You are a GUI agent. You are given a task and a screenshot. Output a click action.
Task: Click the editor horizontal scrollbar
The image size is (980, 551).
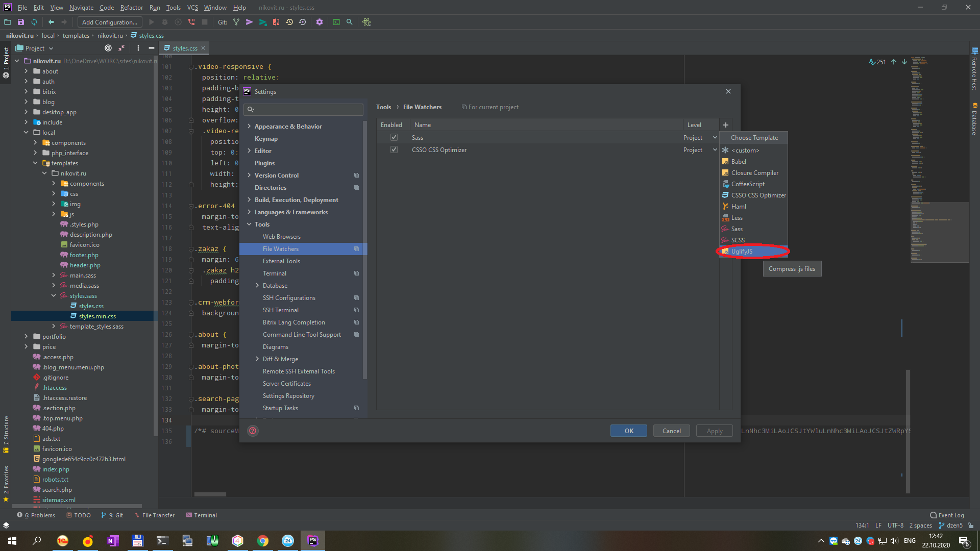click(x=210, y=494)
